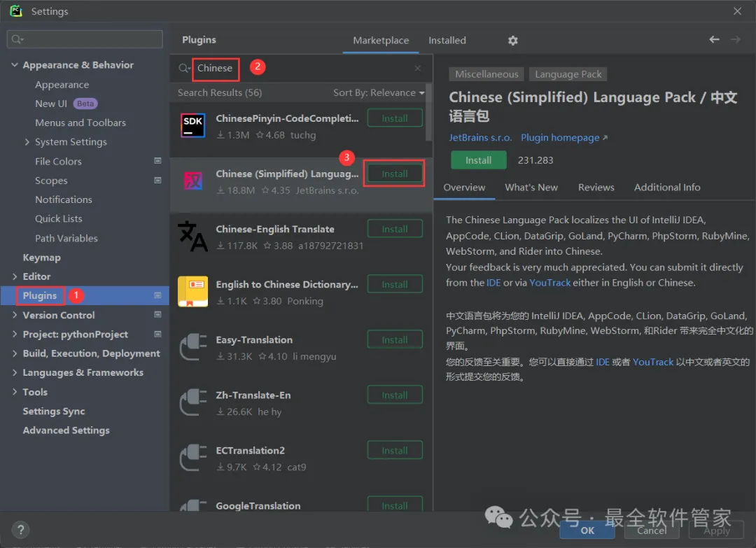Follow the YouTrack link in English description
Screen dimensions: 756x548
click(x=549, y=283)
